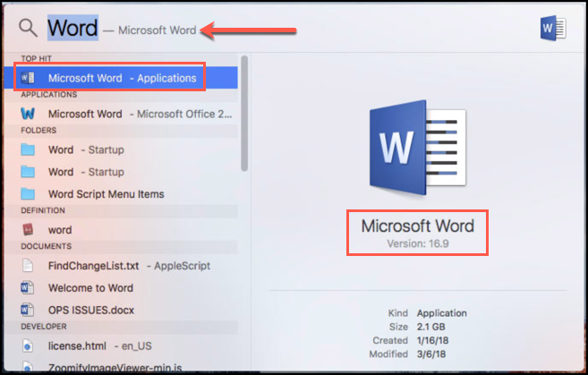Select Microsoft Word - Microsoft Office 2... result
588x375 pixels.
click(x=121, y=114)
